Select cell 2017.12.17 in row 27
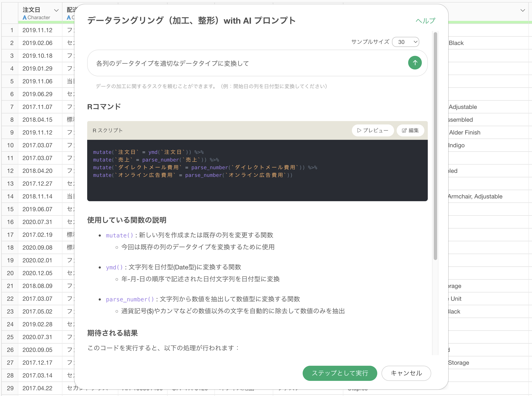The width and height of the screenshot is (532, 396). tap(40, 363)
